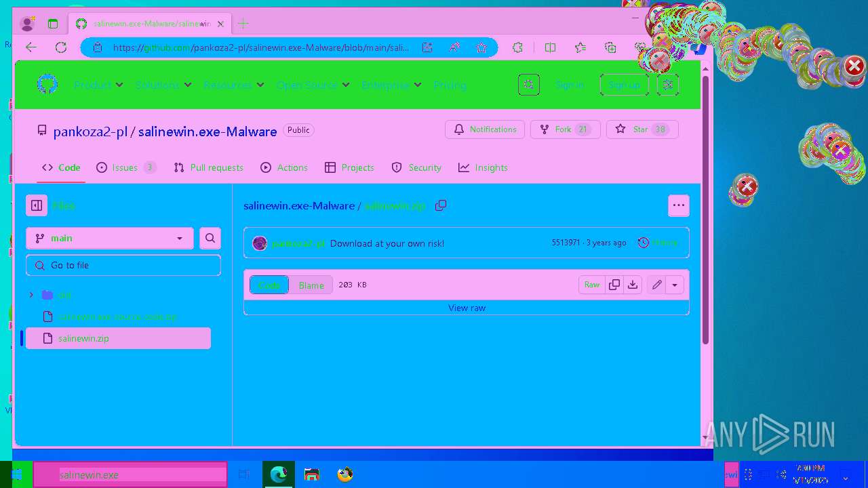The height and width of the screenshot is (488, 868).
Task: Switch to the Security tab
Action: pos(416,167)
